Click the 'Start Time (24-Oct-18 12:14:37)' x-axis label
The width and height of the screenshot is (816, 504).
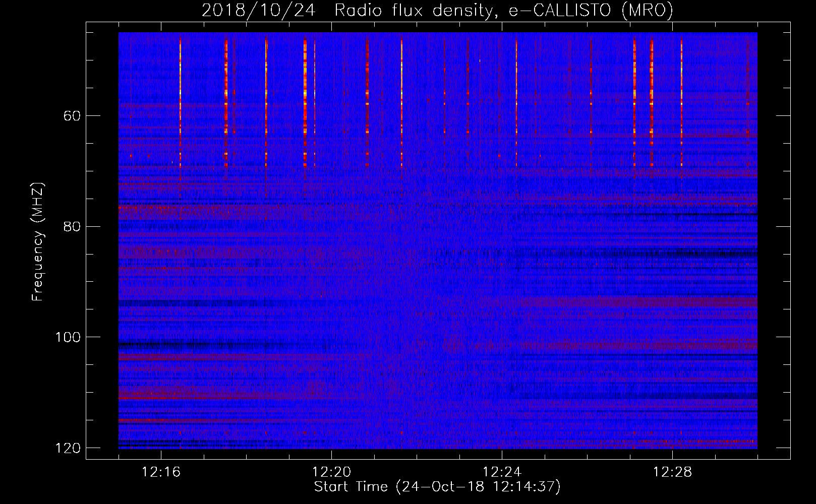[437, 487]
